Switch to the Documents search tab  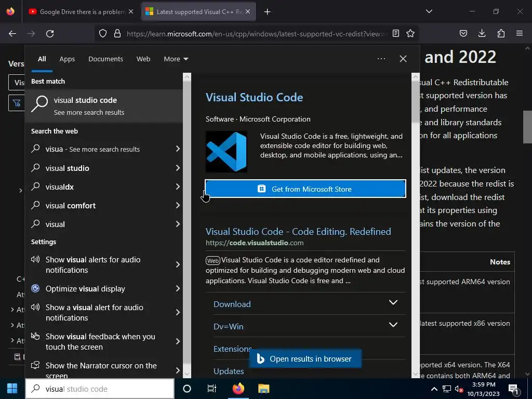(x=105, y=59)
